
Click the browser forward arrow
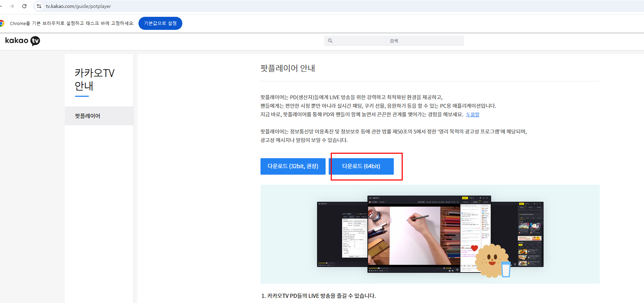[x=12, y=6]
